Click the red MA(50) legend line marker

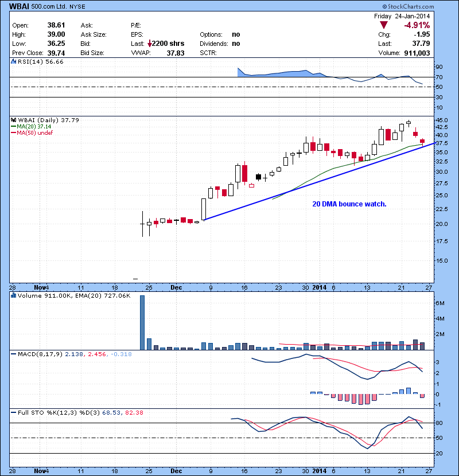point(14,132)
